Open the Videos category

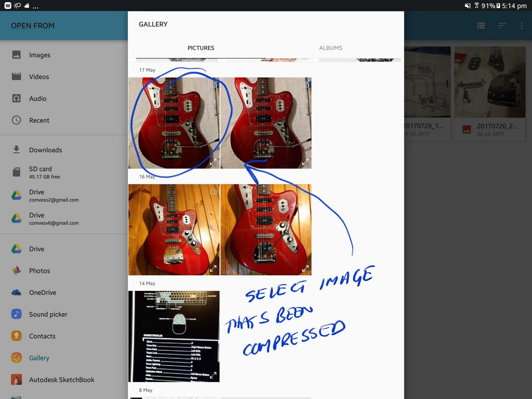point(39,77)
